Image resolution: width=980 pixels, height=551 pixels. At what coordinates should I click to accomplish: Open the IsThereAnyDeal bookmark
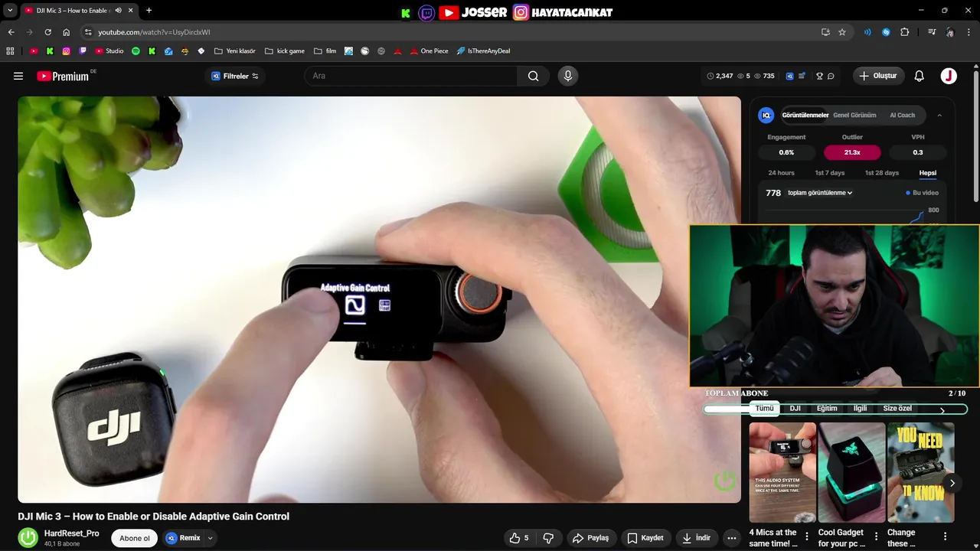pyautogui.click(x=483, y=51)
